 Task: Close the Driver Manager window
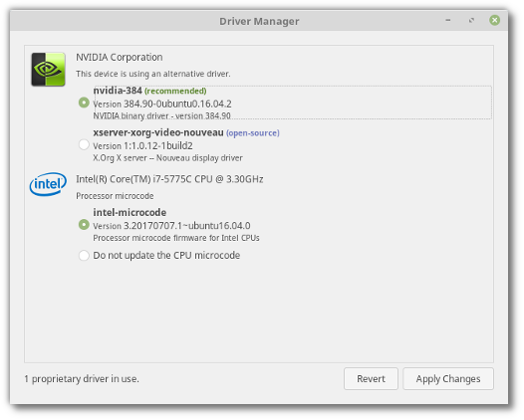point(494,20)
